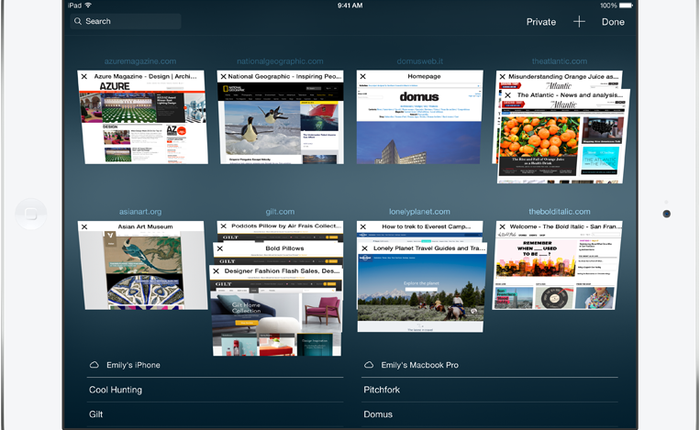Click the lonelyplanet.com group label
Screen dimensions: 700x430
click(x=420, y=212)
